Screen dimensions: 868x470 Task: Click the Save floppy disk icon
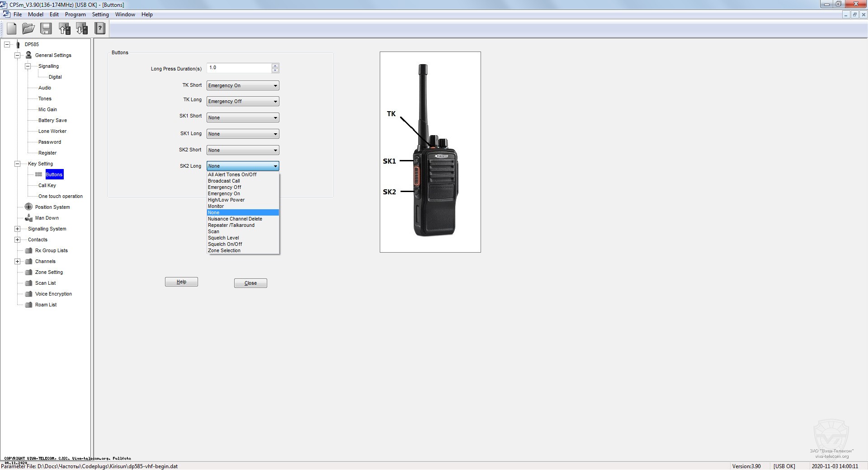point(46,29)
